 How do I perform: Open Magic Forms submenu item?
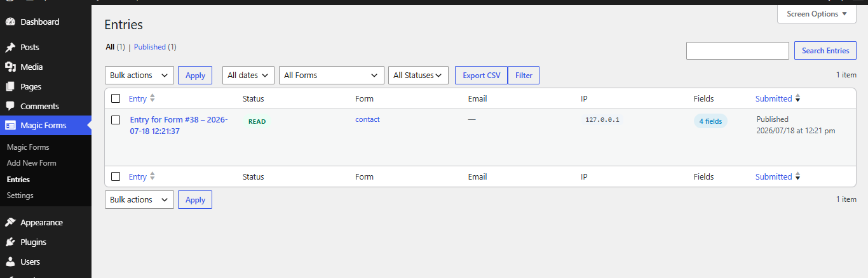tap(28, 147)
